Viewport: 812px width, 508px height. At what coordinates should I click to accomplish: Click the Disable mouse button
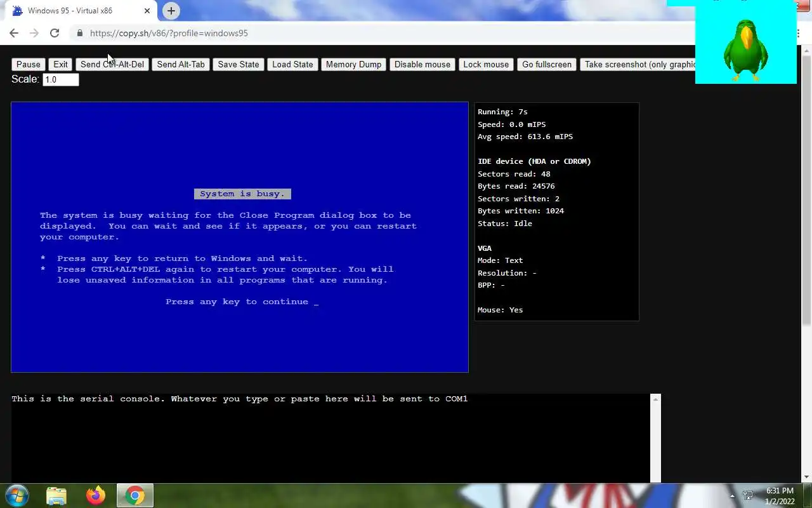(x=422, y=64)
